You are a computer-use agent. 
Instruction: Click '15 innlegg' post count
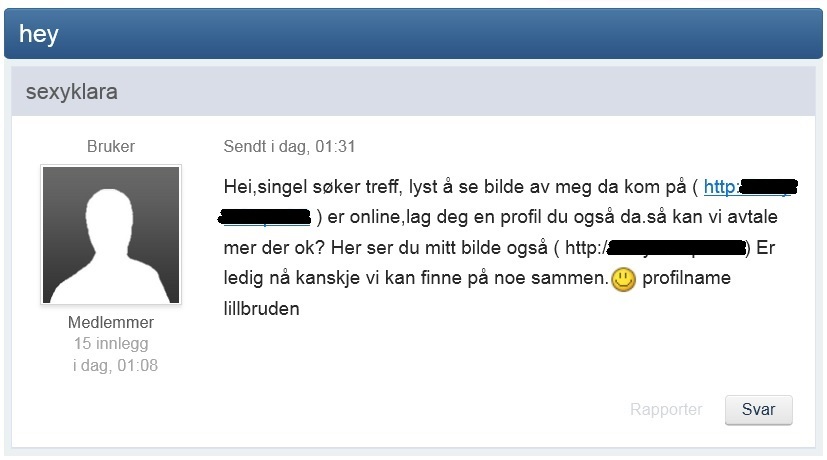111,343
